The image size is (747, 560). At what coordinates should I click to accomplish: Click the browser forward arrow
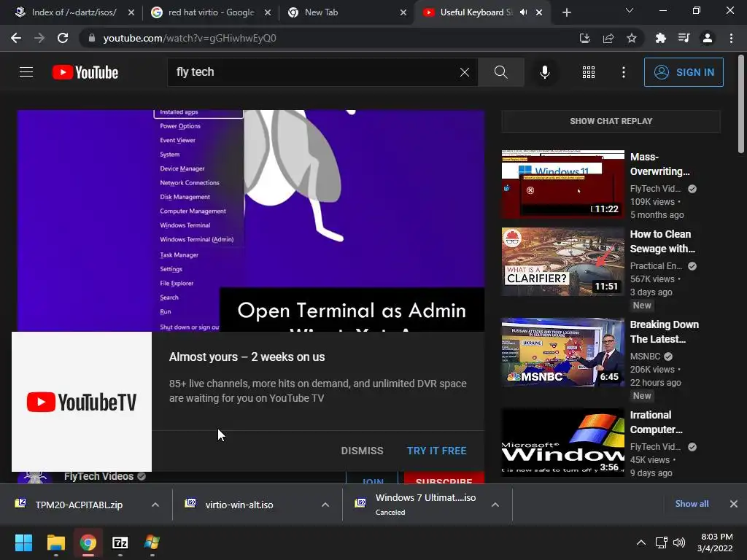coord(39,38)
